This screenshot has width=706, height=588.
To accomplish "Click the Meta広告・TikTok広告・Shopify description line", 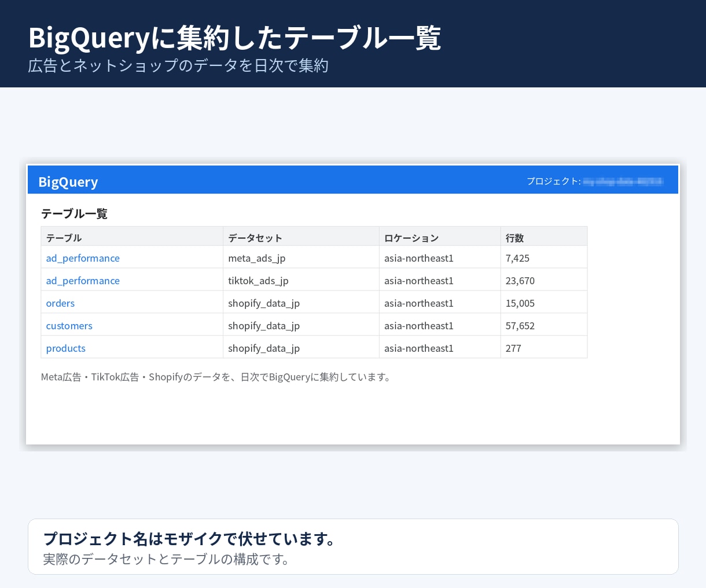I will tap(217, 377).
